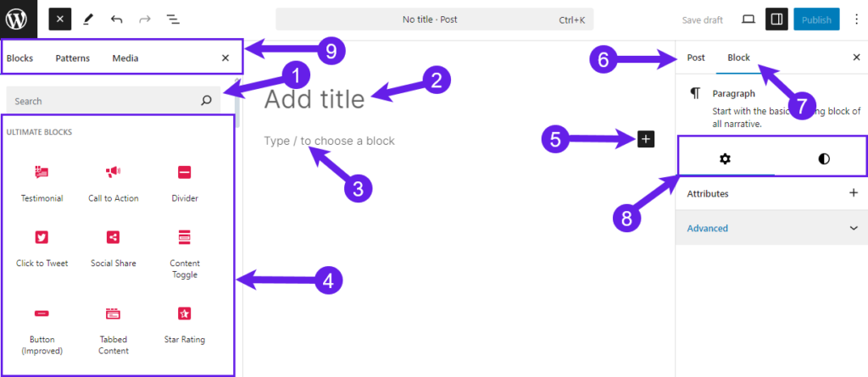The height and width of the screenshot is (377, 868).
Task: Switch to the Patterns tab
Action: (x=73, y=58)
